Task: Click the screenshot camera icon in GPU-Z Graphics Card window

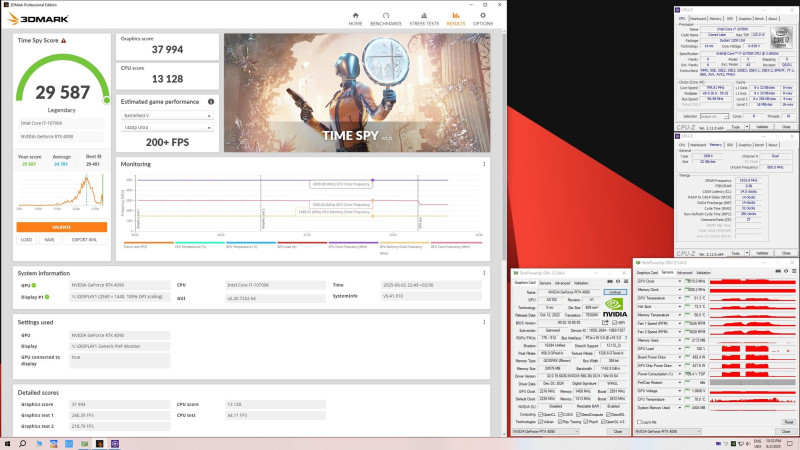Action: 610,282
